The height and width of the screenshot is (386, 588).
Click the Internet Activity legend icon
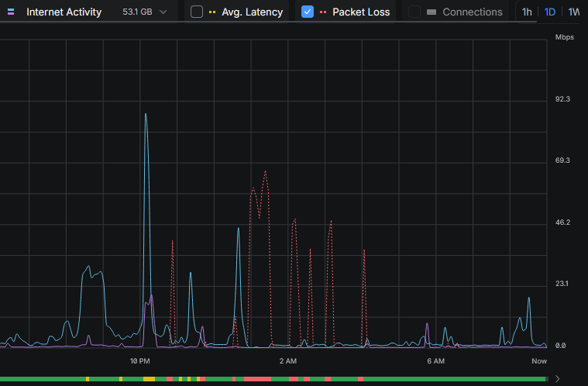(11, 12)
